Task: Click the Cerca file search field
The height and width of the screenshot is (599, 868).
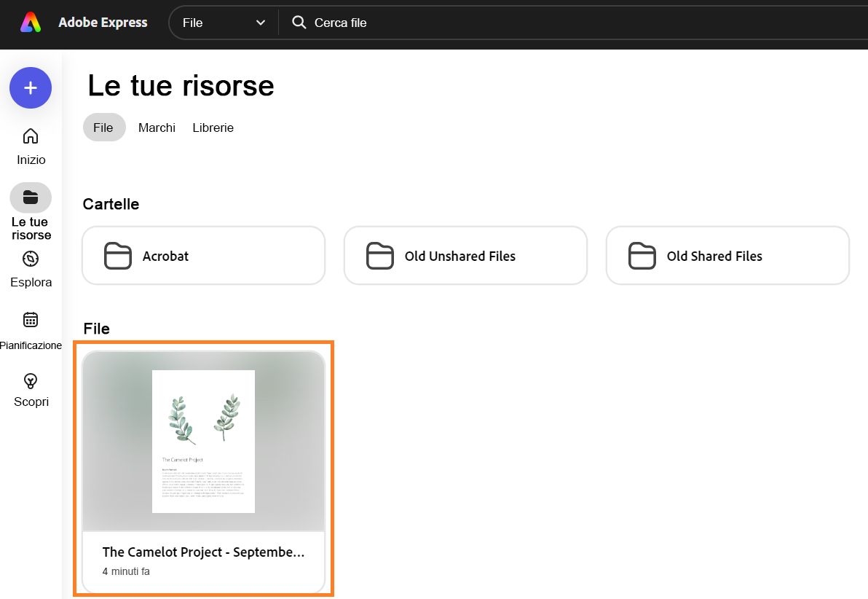Action: [x=573, y=23]
